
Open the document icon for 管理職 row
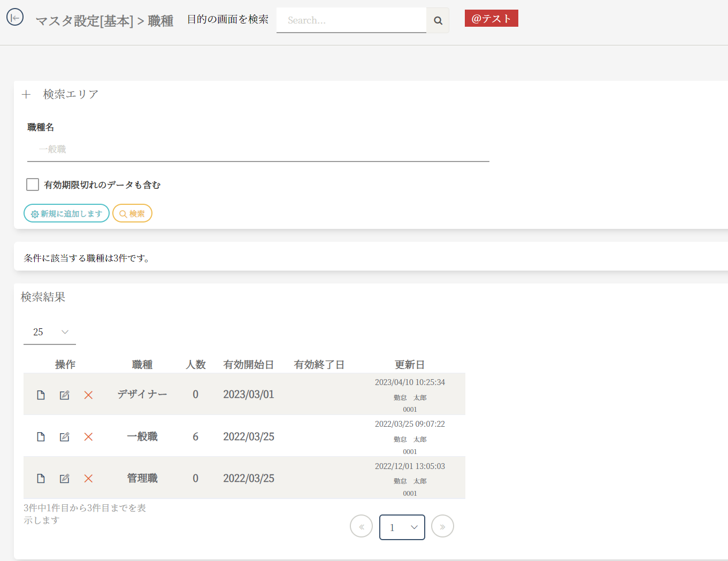tap(41, 479)
